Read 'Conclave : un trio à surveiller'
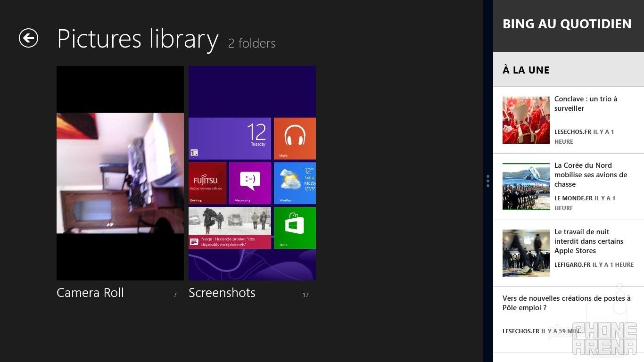The height and width of the screenshot is (362, 644). pyautogui.click(x=586, y=104)
